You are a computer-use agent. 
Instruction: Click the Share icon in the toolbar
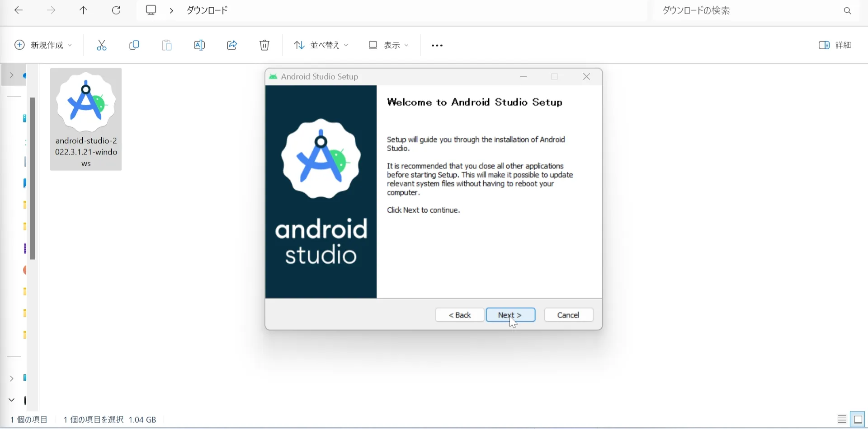click(232, 45)
